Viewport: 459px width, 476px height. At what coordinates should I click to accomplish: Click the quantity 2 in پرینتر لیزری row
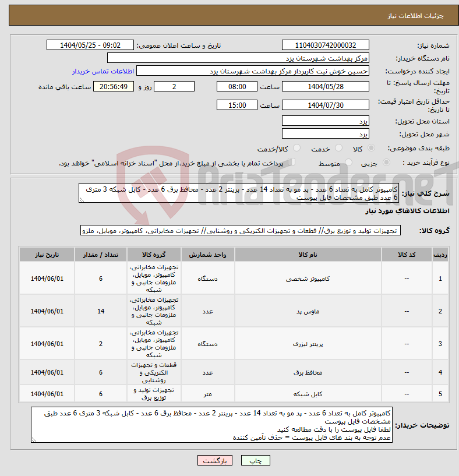101,344
